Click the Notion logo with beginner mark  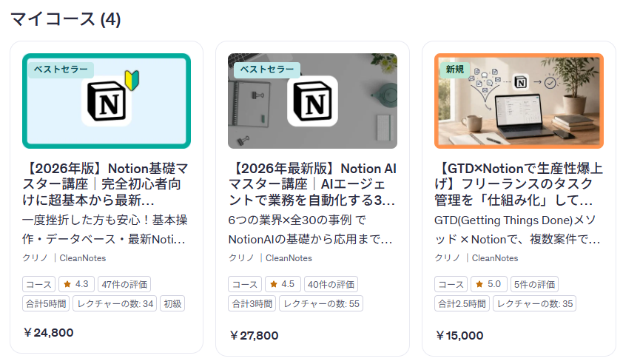pyautogui.click(x=110, y=101)
